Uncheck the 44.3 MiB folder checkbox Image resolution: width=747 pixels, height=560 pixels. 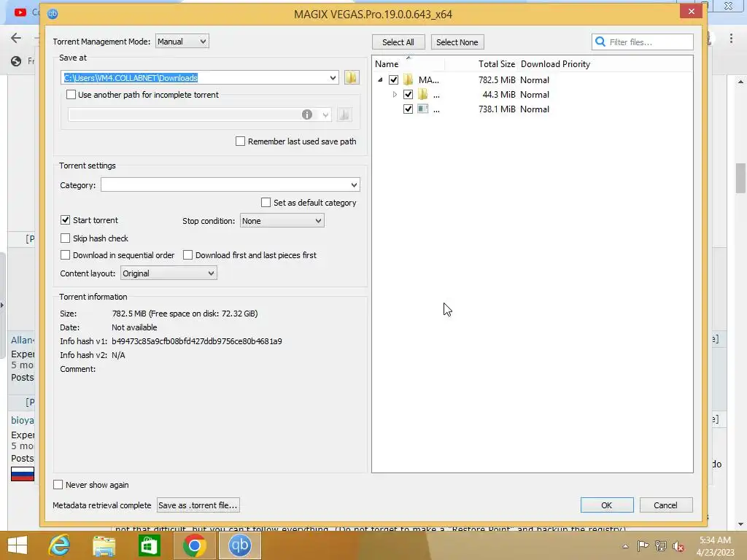pos(408,94)
